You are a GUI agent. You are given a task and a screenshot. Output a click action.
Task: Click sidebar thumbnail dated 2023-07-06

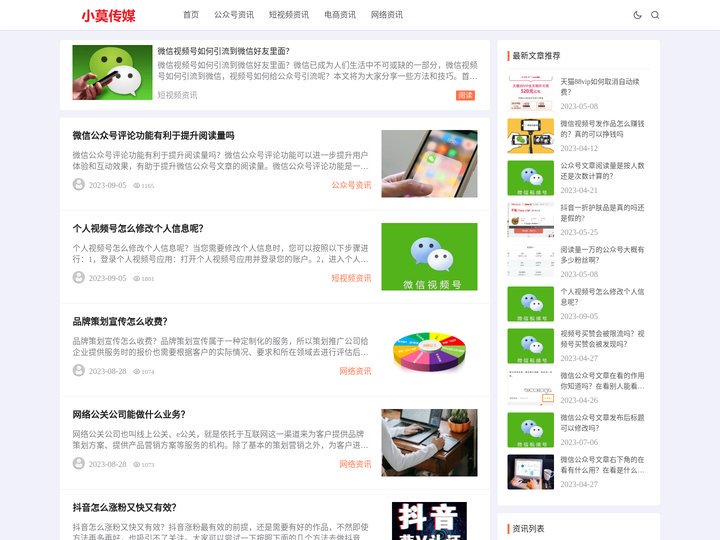click(530, 430)
